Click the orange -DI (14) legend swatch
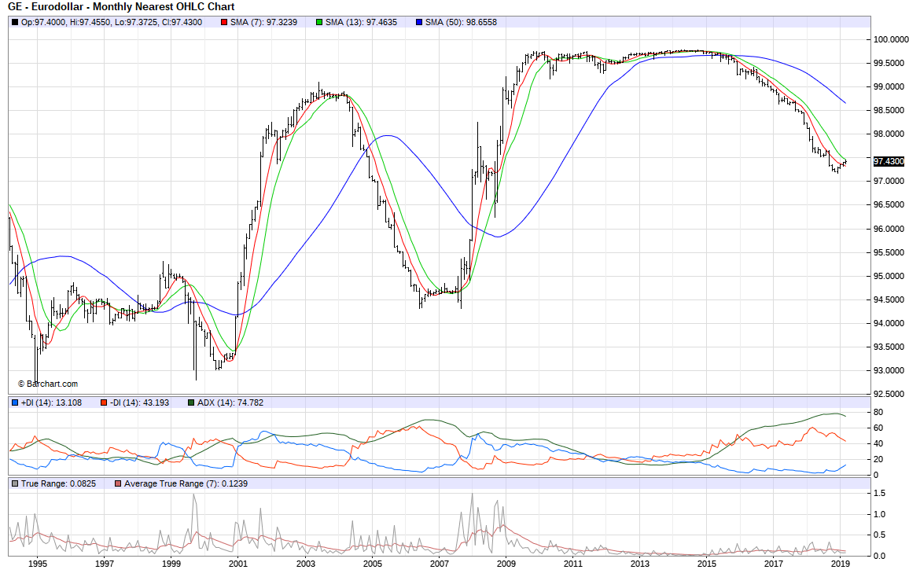Screen dimensions: 909x588 [103, 402]
